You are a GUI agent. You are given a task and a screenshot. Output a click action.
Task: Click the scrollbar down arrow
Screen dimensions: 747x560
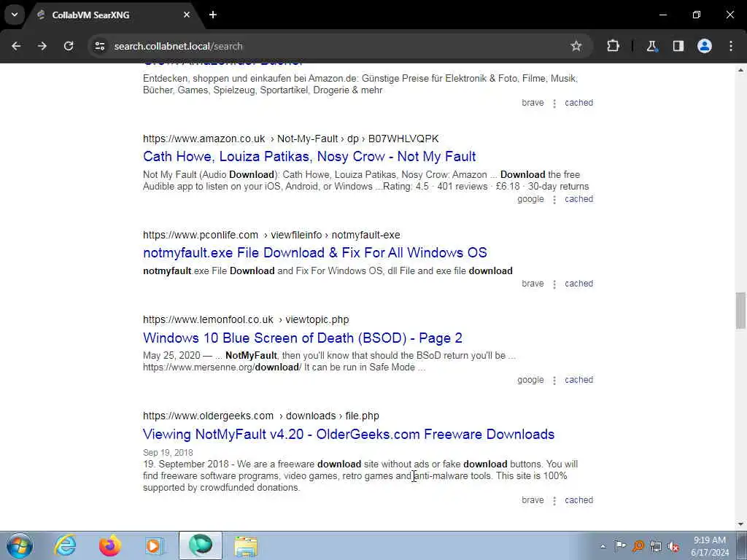click(740, 524)
